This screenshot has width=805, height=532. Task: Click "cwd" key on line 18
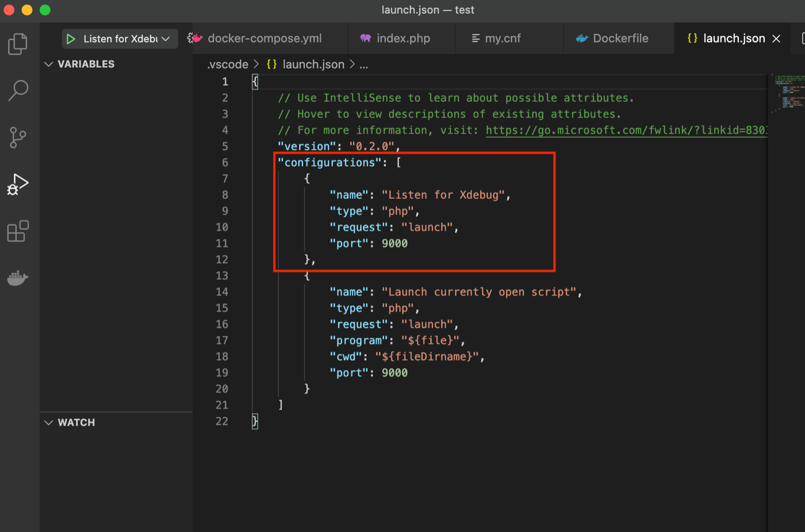point(346,356)
